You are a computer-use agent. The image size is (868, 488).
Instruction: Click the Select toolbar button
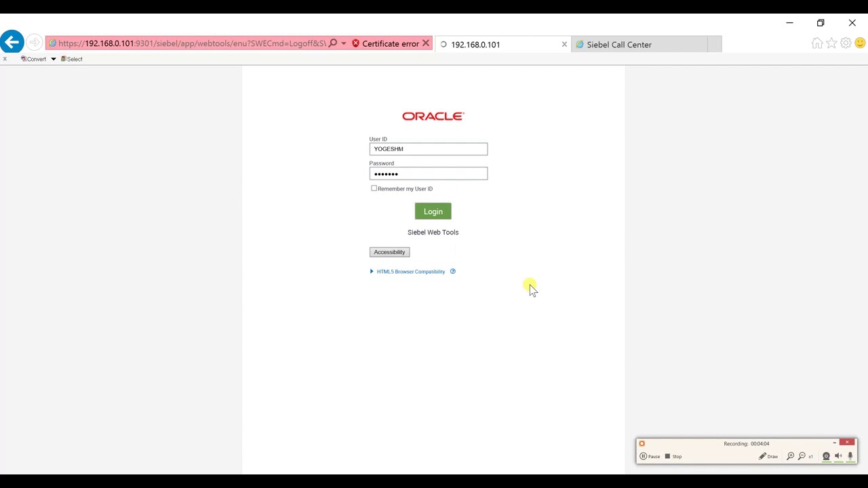pyautogui.click(x=72, y=59)
